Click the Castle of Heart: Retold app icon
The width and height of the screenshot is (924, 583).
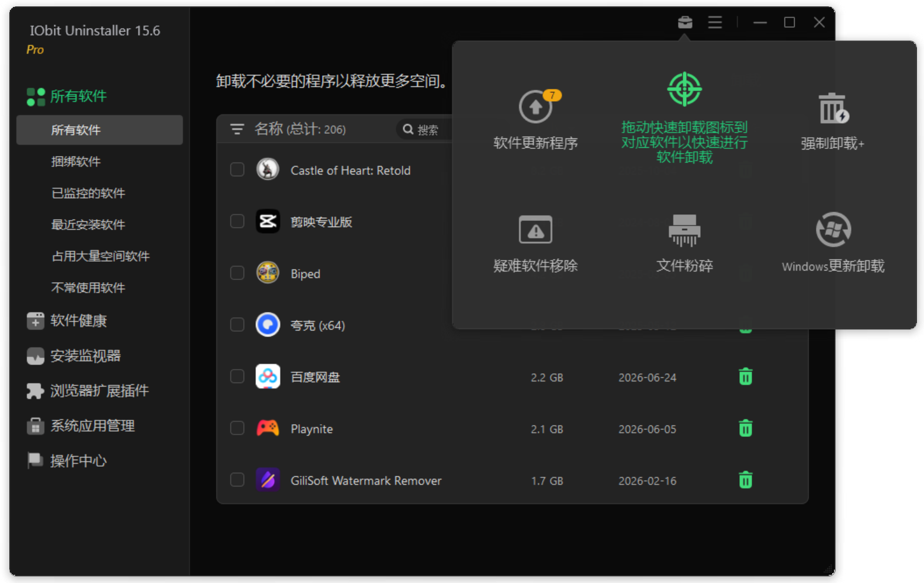[268, 169]
